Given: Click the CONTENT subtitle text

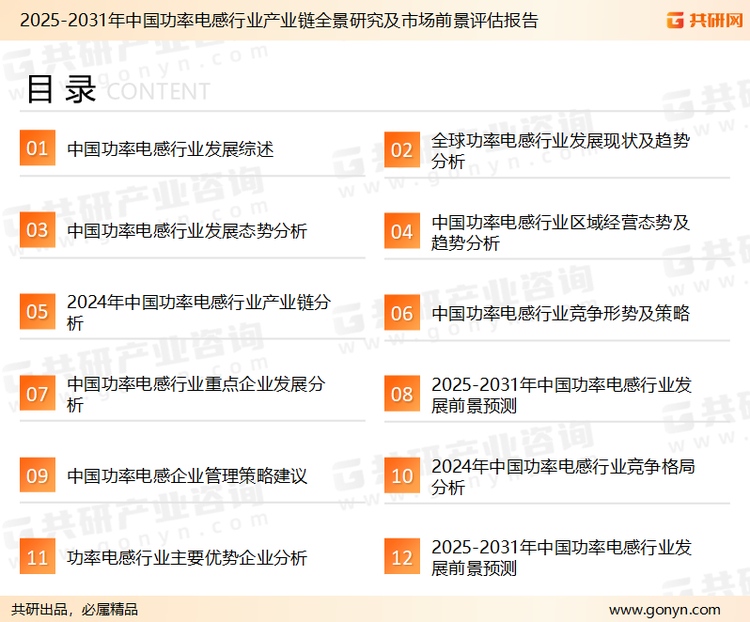Looking at the screenshot, I should 158,91.
